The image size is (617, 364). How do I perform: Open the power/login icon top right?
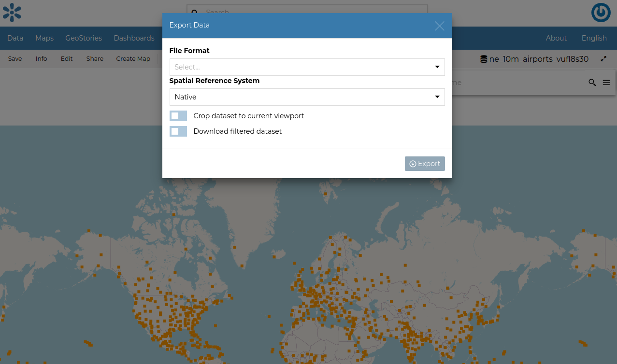pos(601,13)
